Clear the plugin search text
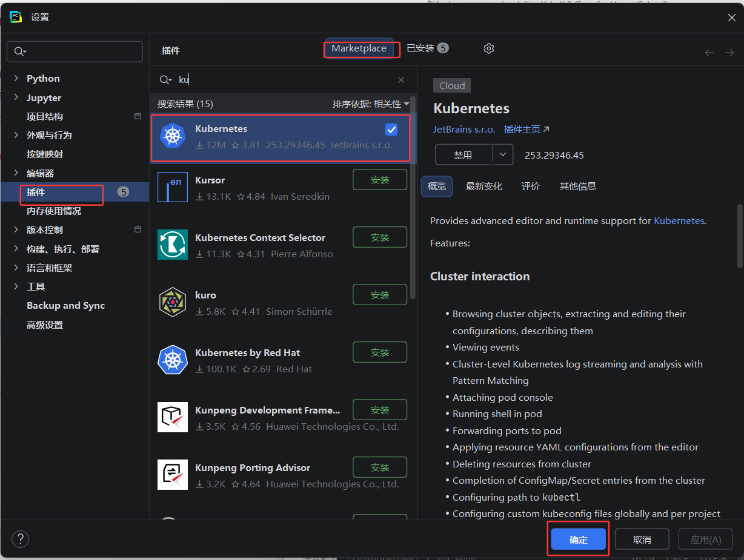Image resolution: width=744 pixels, height=560 pixels. [401, 80]
